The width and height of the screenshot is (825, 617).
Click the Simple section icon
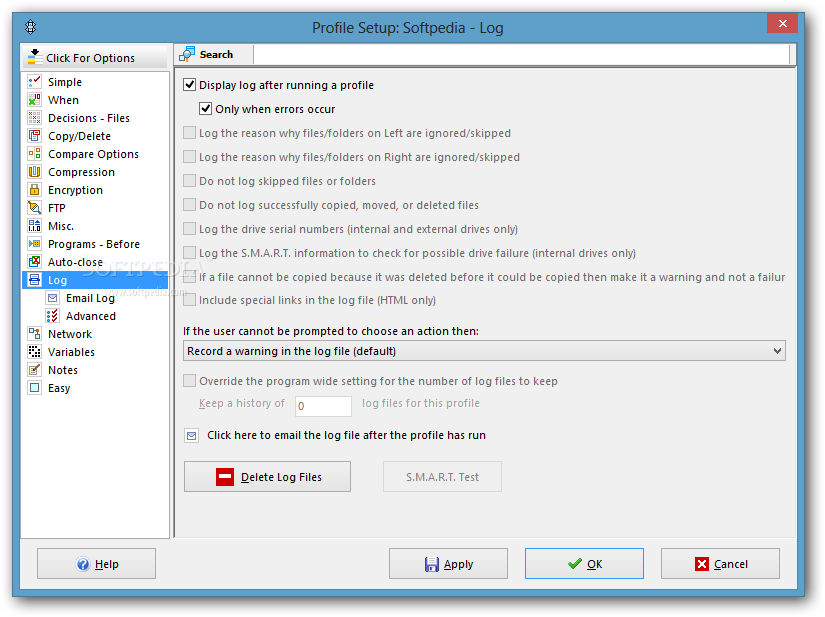pos(34,82)
